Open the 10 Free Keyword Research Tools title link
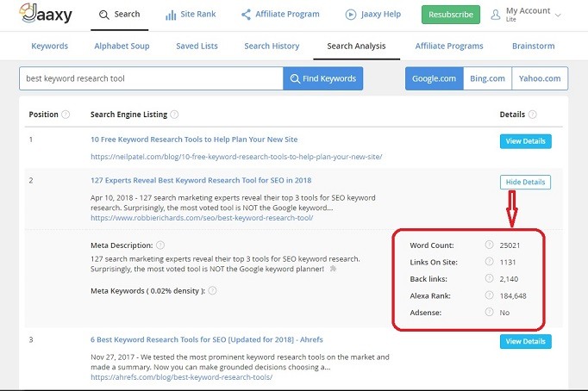The image size is (588, 391). click(x=194, y=140)
